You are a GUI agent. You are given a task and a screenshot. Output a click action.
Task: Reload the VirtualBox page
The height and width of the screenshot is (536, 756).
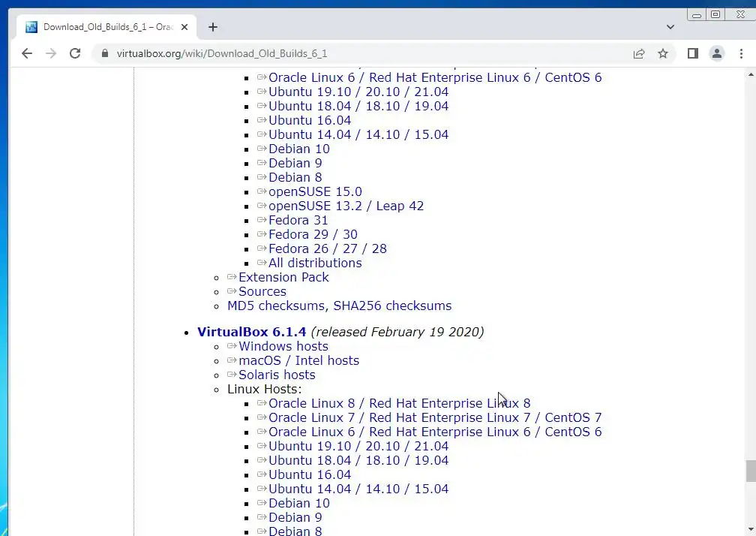tap(75, 53)
